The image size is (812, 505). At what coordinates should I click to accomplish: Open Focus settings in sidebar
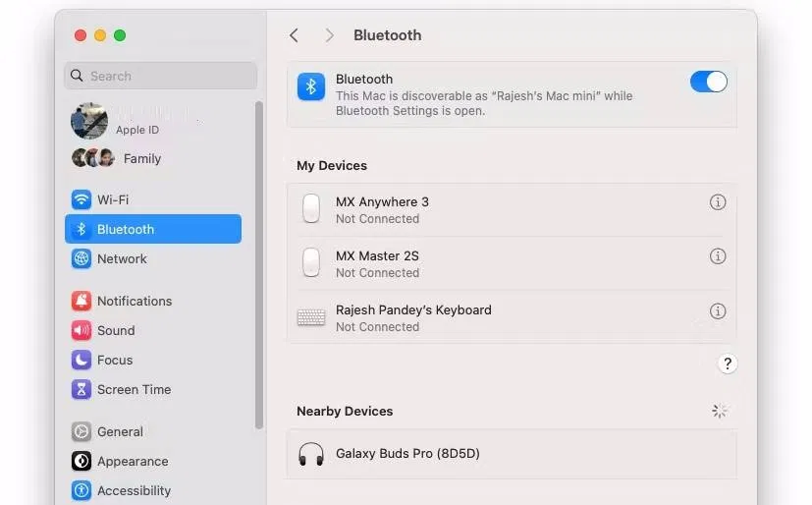(x=153, y=360)
